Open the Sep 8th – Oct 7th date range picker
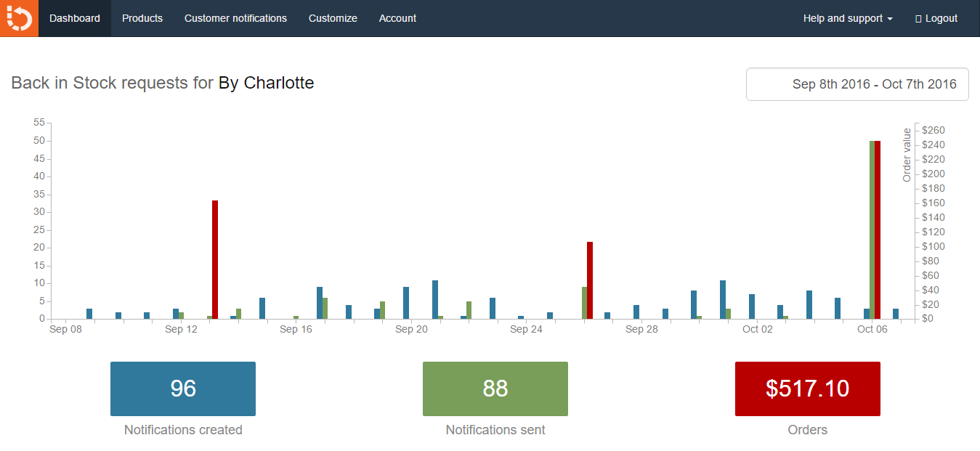Screen dimensions: 980x451 point(857,84)
